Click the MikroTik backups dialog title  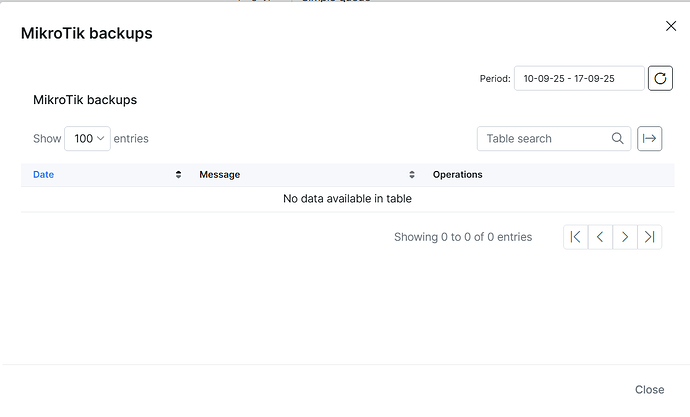pyautogui.click(x=87, y=34)
